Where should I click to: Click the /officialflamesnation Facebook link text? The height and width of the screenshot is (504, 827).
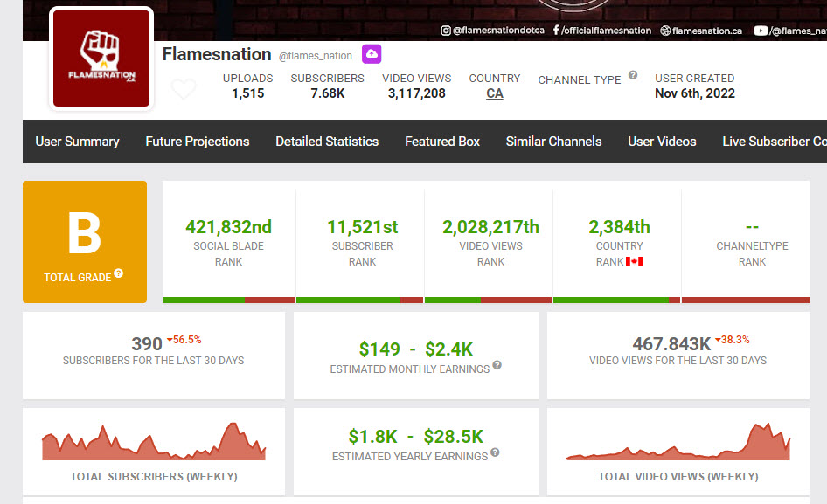606,31
